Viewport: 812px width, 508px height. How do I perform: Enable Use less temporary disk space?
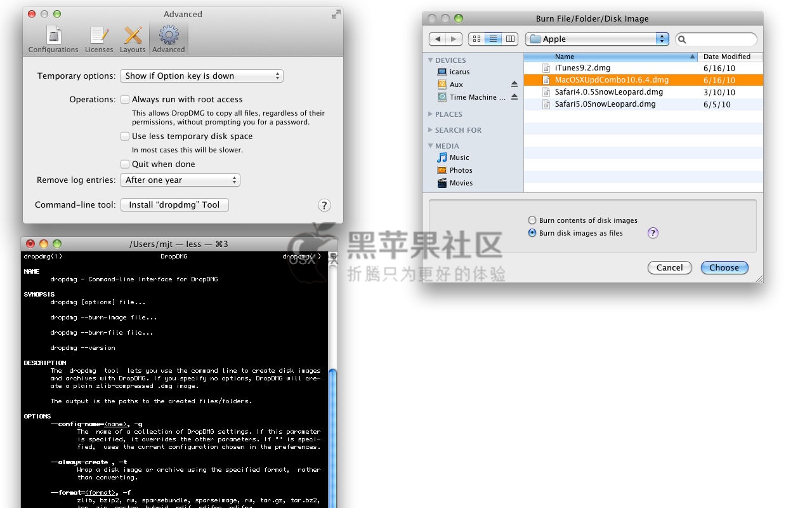tap(125, 136)
